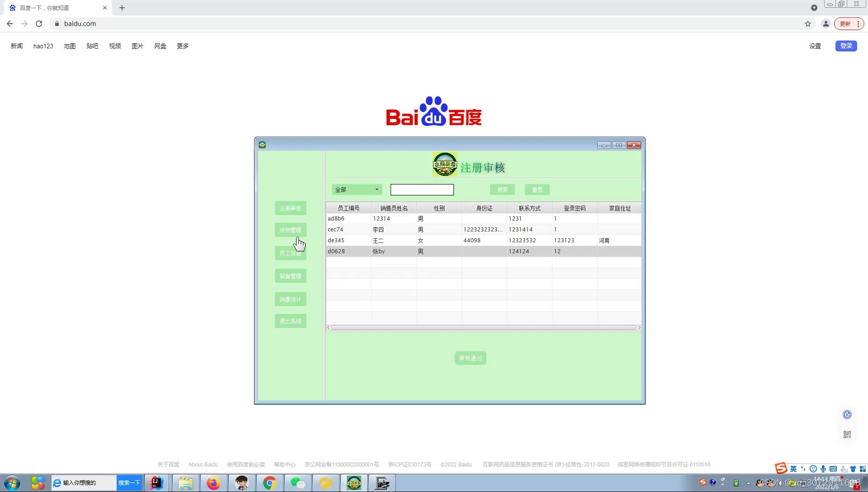Select the row with employee d0628
868x492 pixels.
484,251
